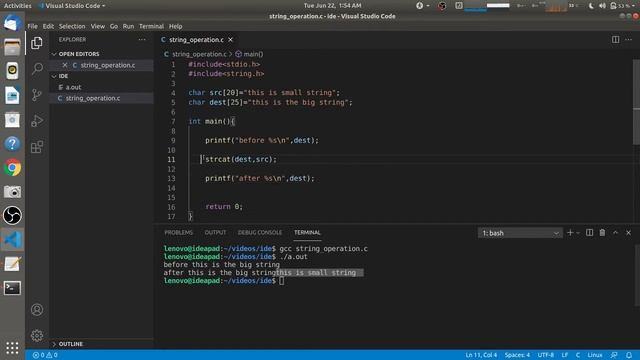Launch Google Chrome from dock

point(12,168)
